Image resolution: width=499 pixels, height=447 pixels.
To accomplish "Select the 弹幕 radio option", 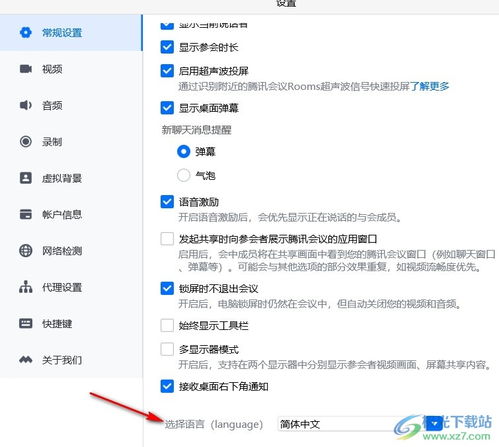I will click(183, 151).
